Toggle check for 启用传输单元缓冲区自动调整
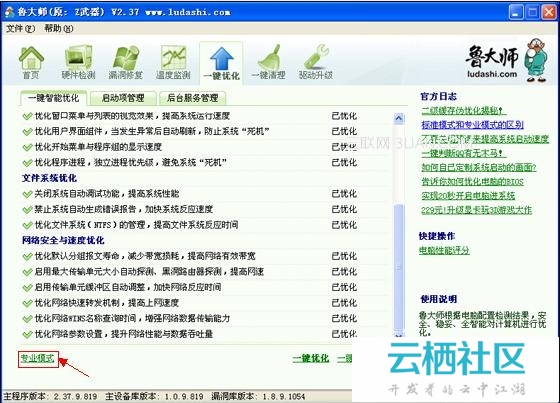Viewport: 560px width, 403px height. [28, 287]
